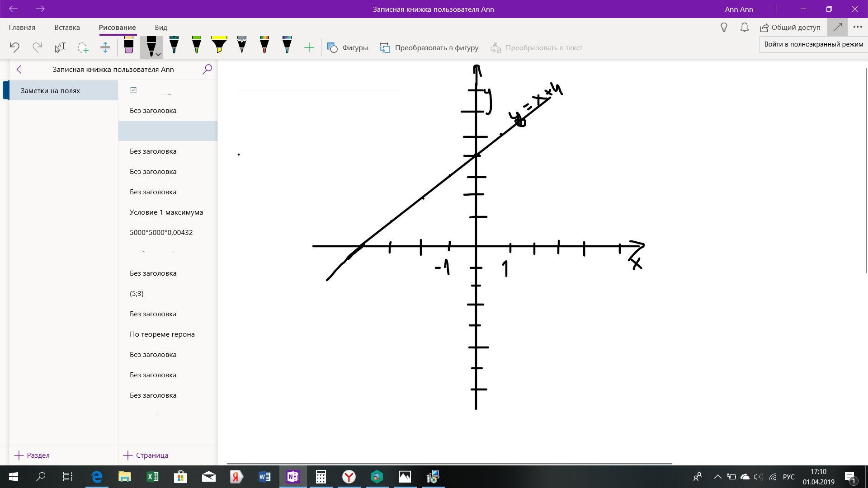
Task: Collapse the notebook navigation back chevron
Action: point(19,69)
